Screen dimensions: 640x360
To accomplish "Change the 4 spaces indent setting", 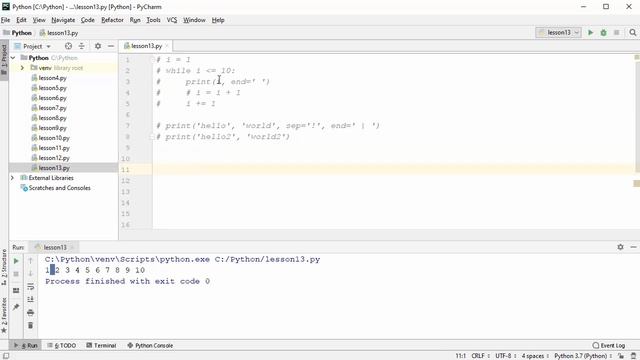I will coord(535,356).
